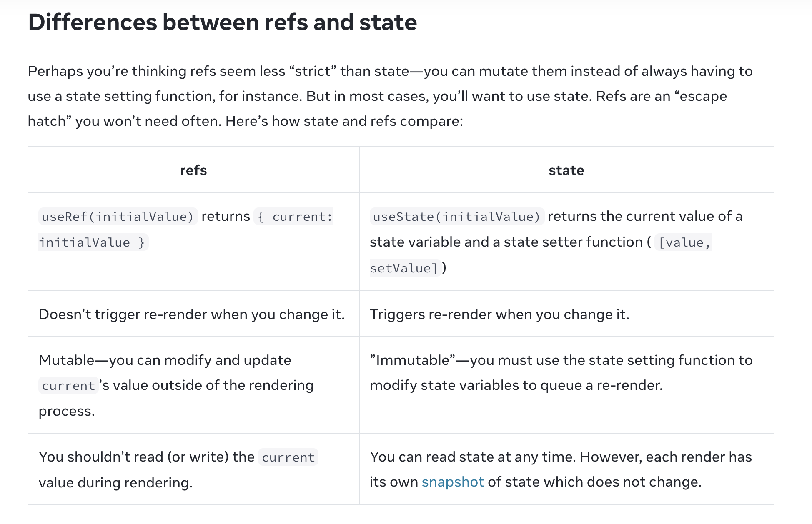Select the useState(initialValue) code snippet
812x524 pixels.
pyautogui.click(x=457, y=217)
